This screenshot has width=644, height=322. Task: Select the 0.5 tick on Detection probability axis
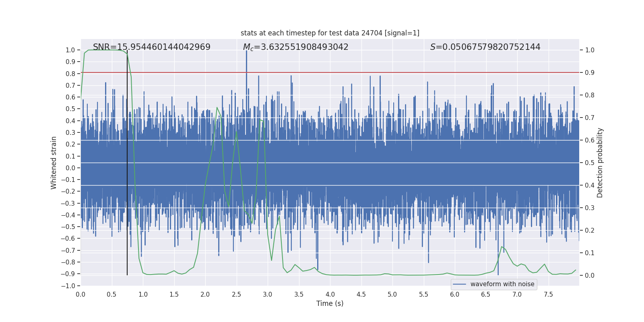pyautogui.click(x=590, y=163)
